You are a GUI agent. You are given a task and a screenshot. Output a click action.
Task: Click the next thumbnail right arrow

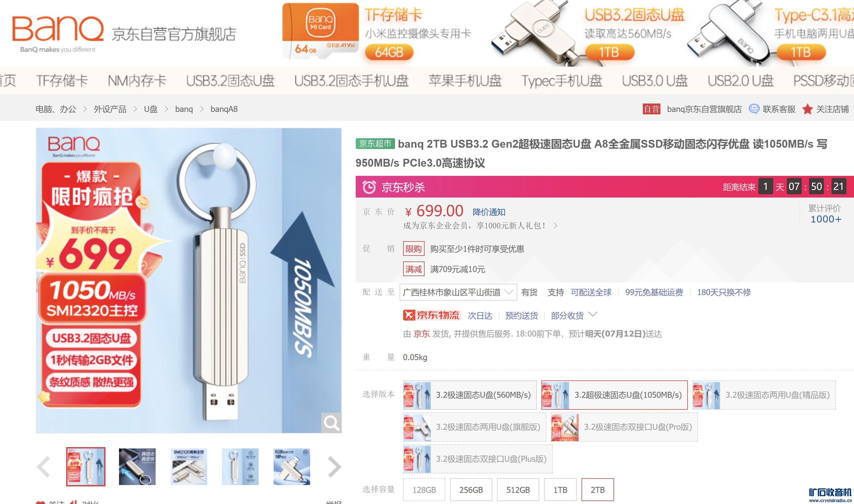[334, 467]
